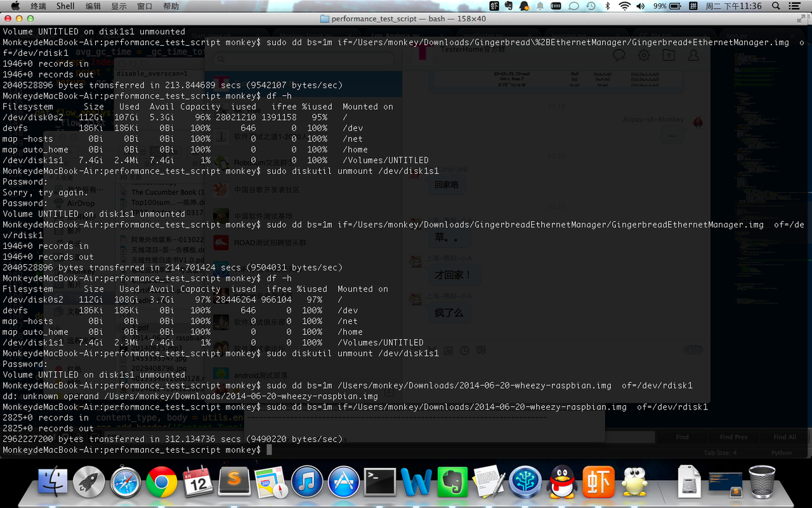Click Find Prev in Sublime Text
Viewport: 812px width, 508px height.
pyautogui.click(x=734, y=437)
